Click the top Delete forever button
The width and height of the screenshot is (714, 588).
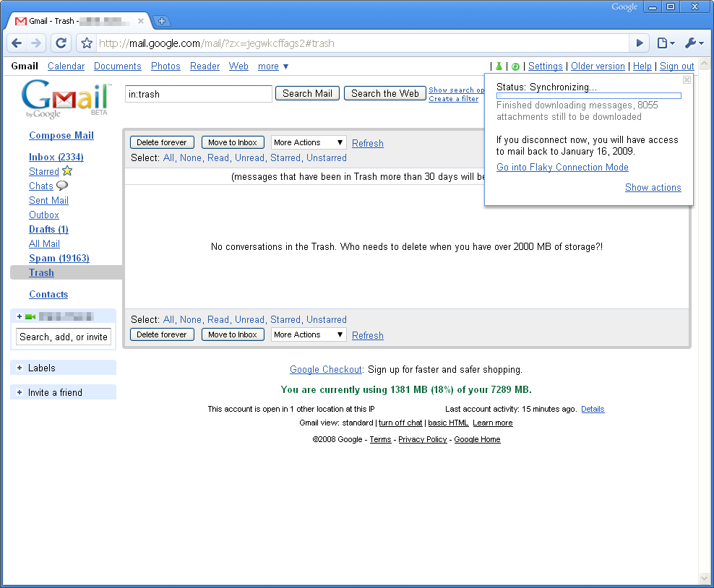pyautogui.click(x=162, y=142)
